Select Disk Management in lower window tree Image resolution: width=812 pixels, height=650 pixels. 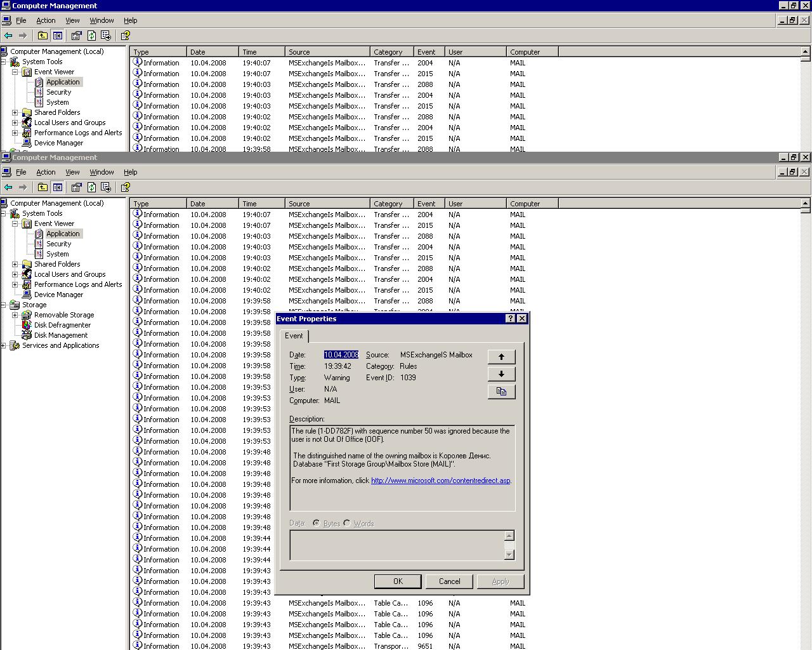click(61, 335)
